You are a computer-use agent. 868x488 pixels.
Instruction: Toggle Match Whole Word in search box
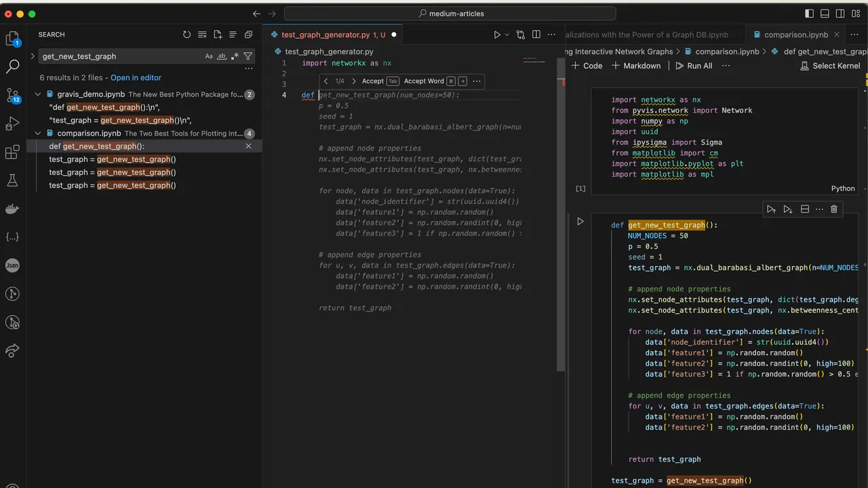pyautogui.click(x=222, y=56)
